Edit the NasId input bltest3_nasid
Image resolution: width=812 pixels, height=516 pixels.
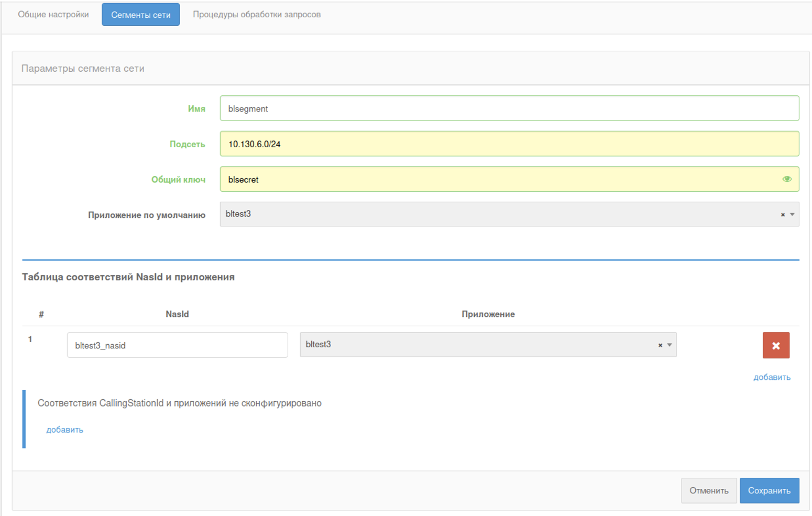pos(177,345)
